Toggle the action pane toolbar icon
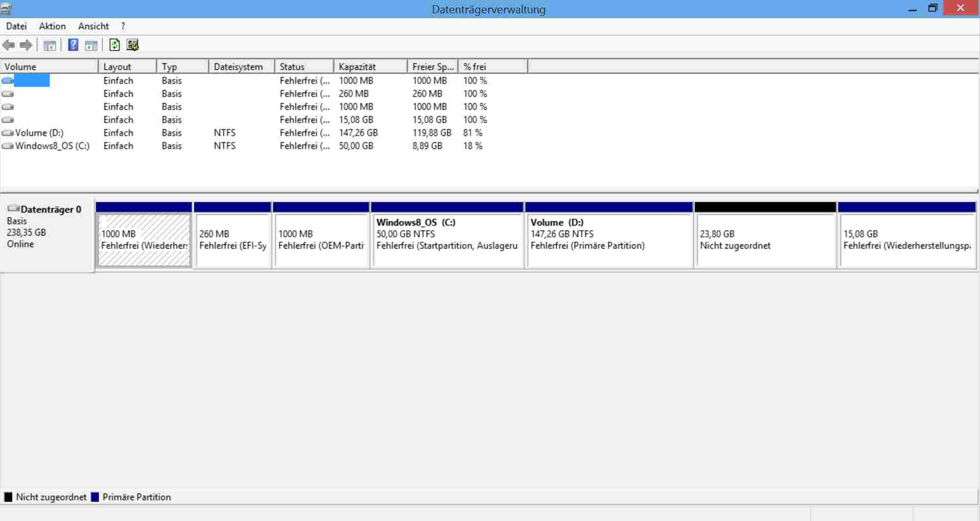Screen dimensions: 980x521 tap(91, 46)
